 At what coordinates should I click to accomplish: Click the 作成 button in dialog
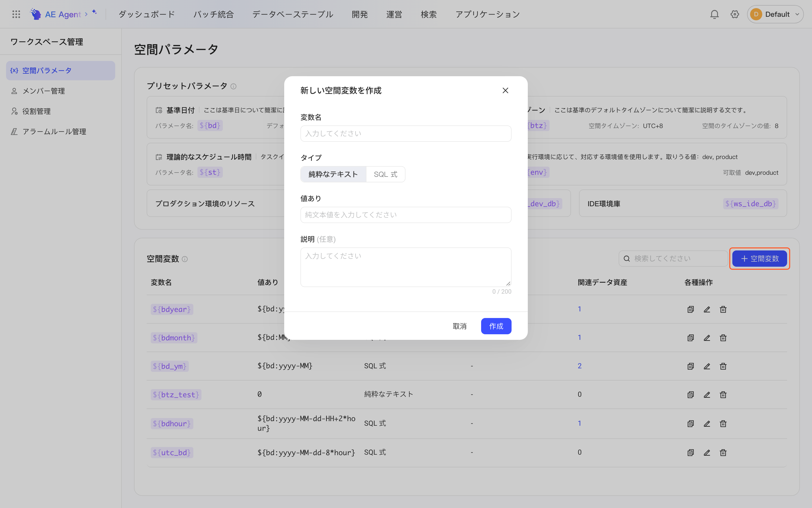tap(496, 326)
